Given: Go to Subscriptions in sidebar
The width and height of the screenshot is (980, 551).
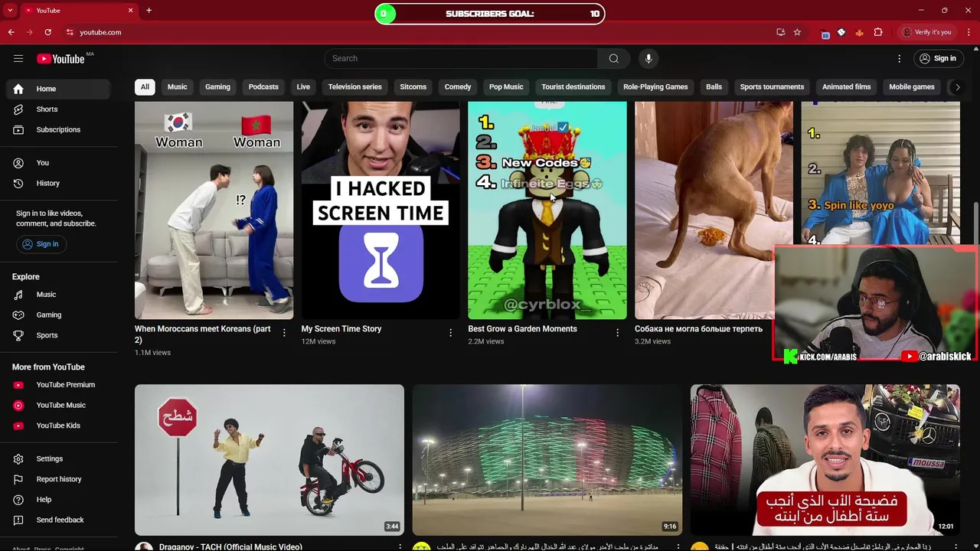Looking at the screenshot, I should point(58,129).
